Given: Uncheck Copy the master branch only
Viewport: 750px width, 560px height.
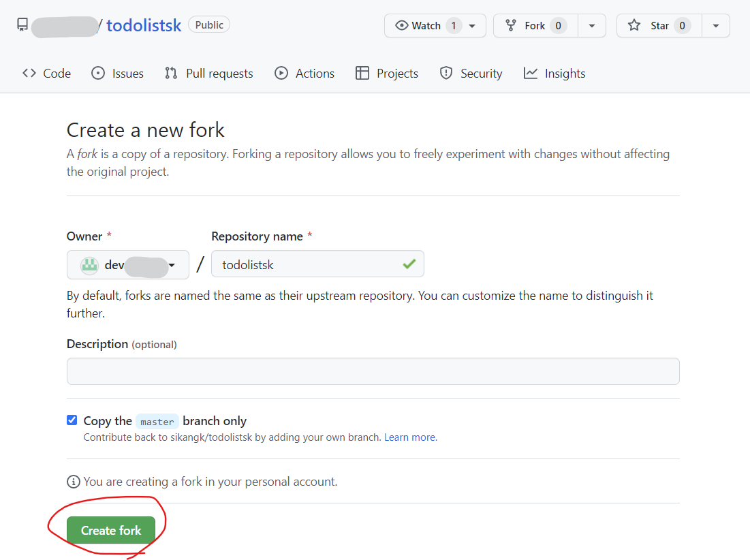Looking at the screenshot, I should coord(72,420).
